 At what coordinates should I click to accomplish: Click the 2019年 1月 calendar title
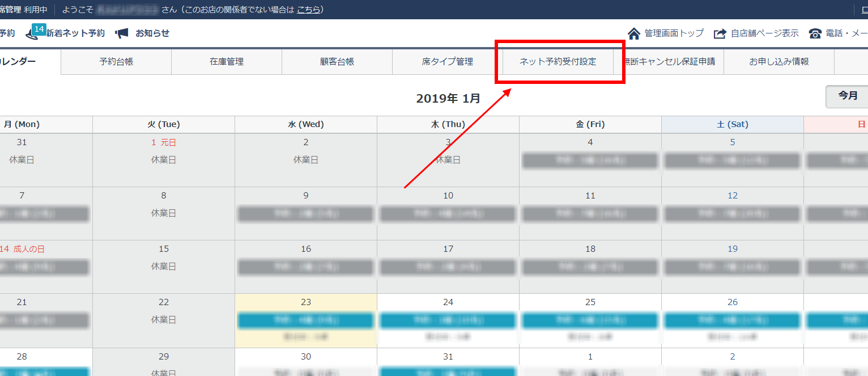[x=448, y=98]
